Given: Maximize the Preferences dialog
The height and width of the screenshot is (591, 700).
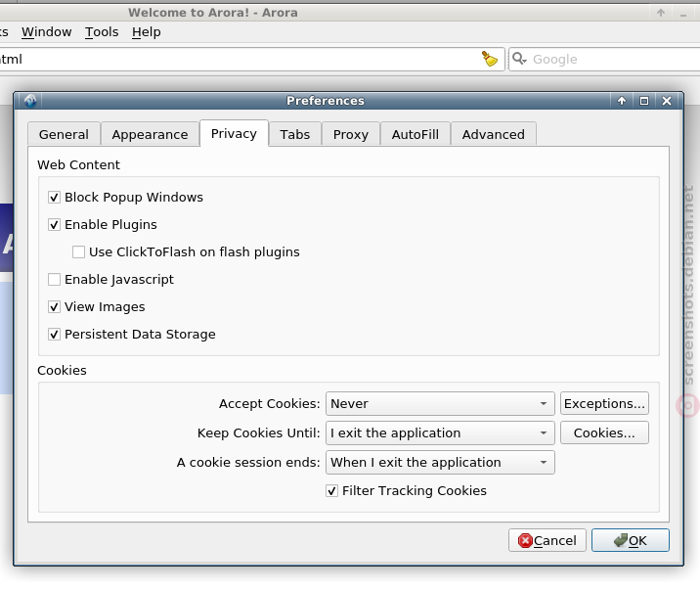Looking at the screenshot, I should 643,101.
